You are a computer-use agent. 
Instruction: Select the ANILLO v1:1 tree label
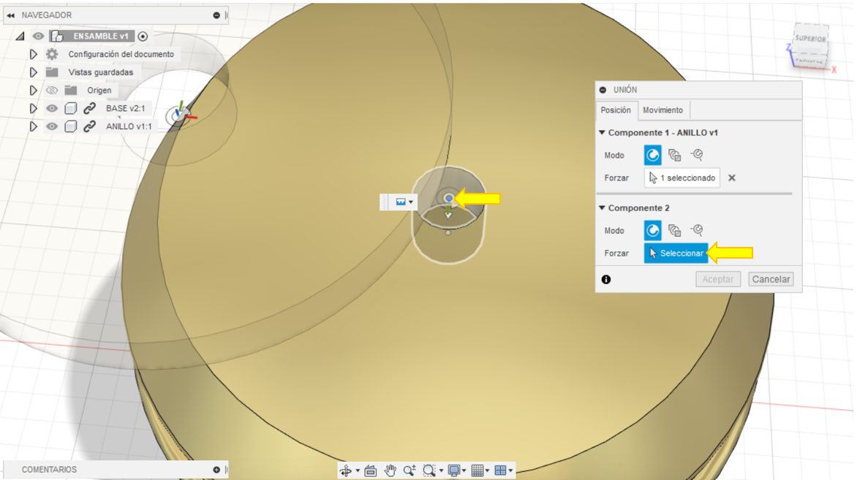[x=129, y=126]
